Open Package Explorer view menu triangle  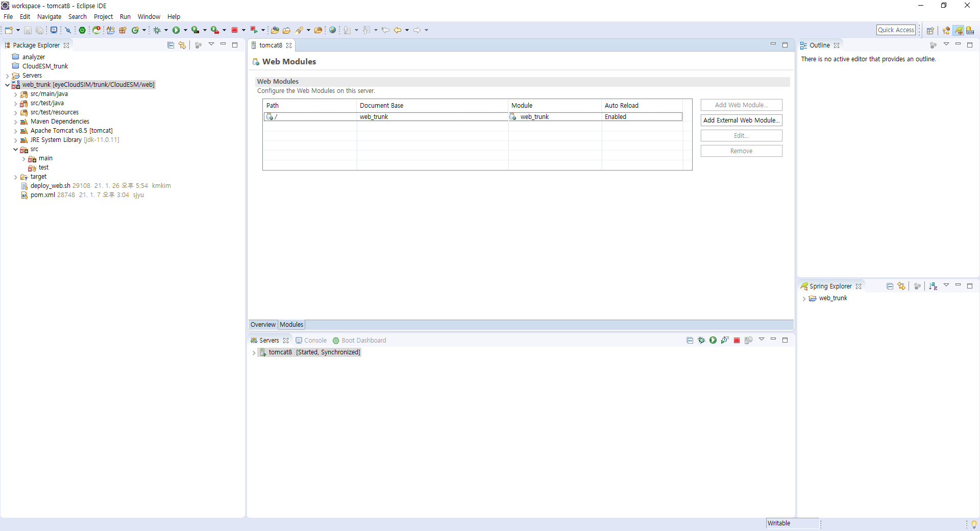211,44
